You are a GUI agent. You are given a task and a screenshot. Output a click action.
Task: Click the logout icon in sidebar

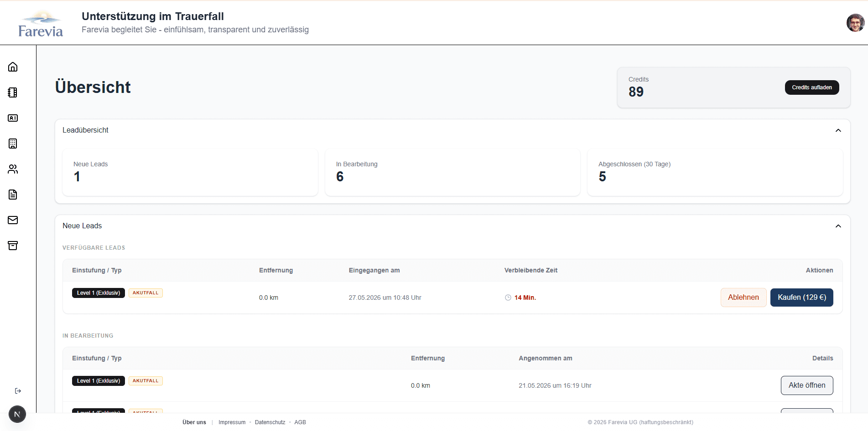click(x=18, y=391)
